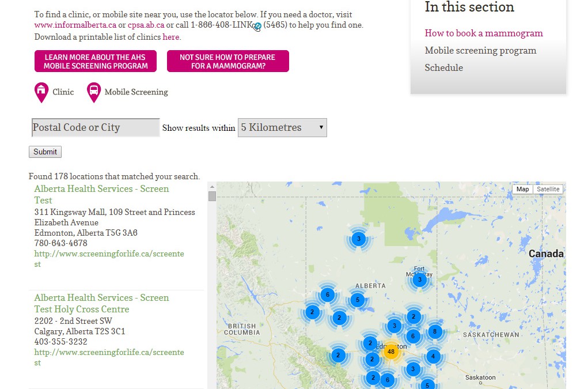Click the Postal Code or City field
The image size is (588, 389).
(x=96, y=127)
